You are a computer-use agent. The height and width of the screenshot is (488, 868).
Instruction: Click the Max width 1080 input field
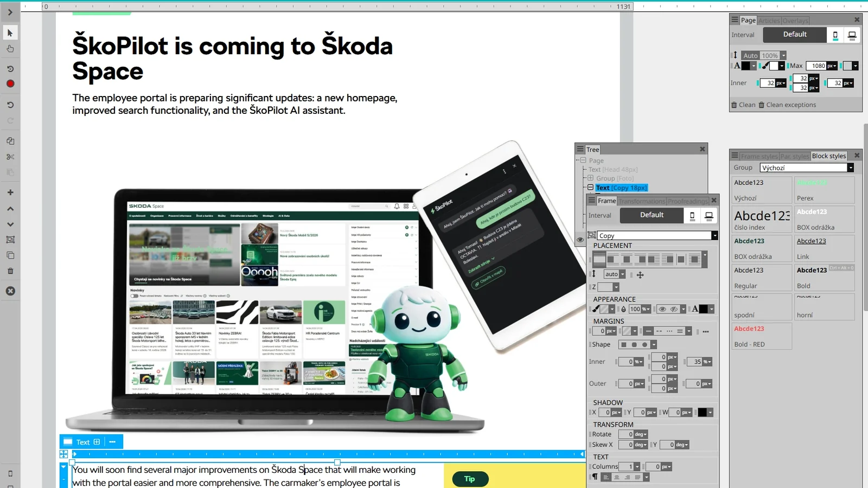click(816, 66)
